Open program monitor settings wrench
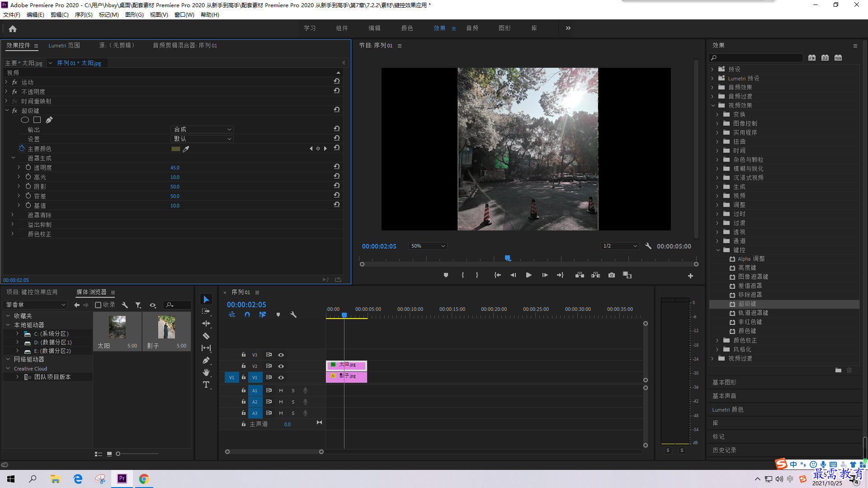Image resolution: width=868 pixels, height=488 pixels. pos(648,246)
